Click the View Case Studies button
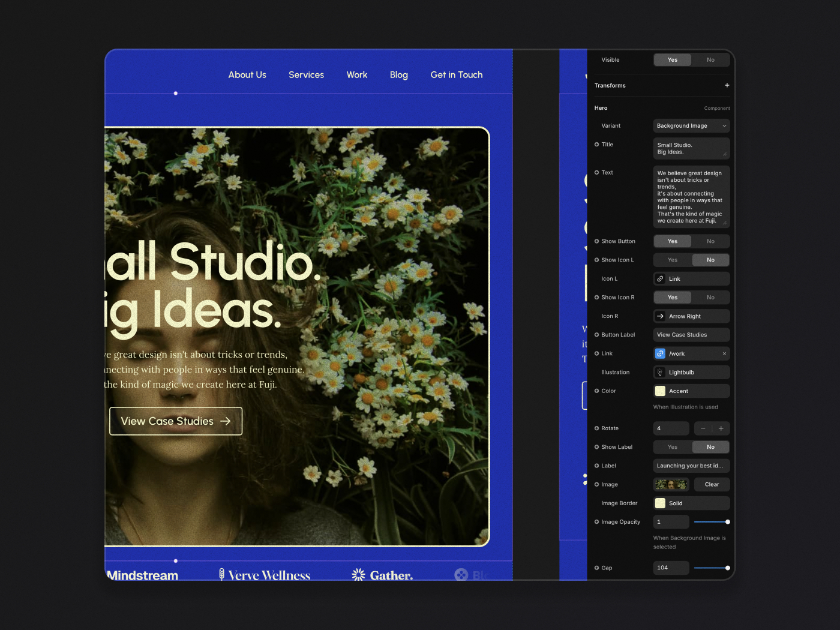The height and width of the screenshot is (630, 840). click(x=176, y=421)
